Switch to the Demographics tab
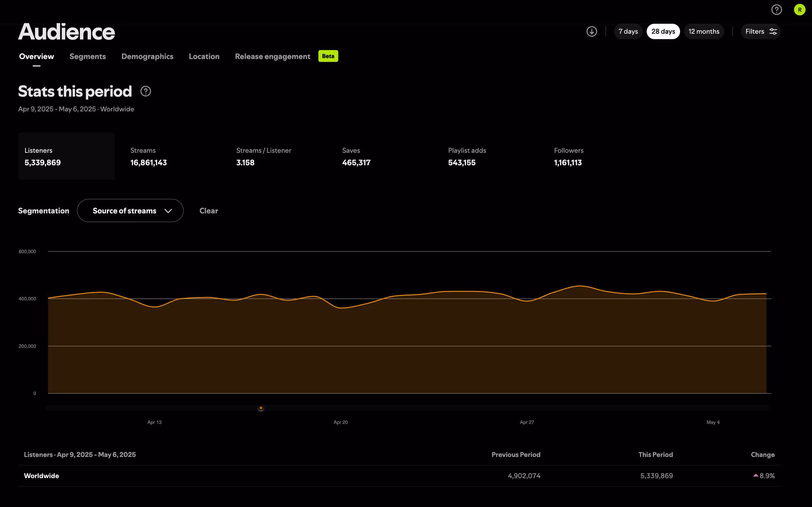Image resolution: width=812 pixels, height=507 pixels. [x=147, y=56]
